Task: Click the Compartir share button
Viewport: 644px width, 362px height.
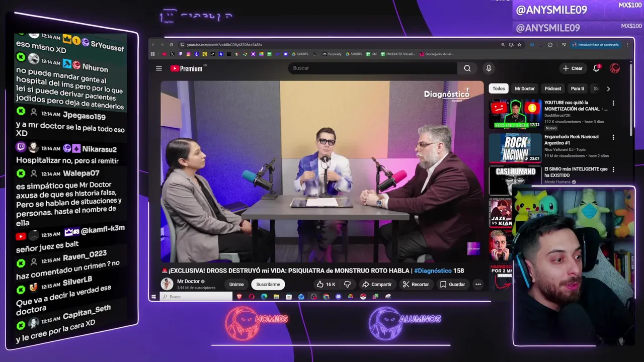Action: pyautogui.click(x=377, y=285)
